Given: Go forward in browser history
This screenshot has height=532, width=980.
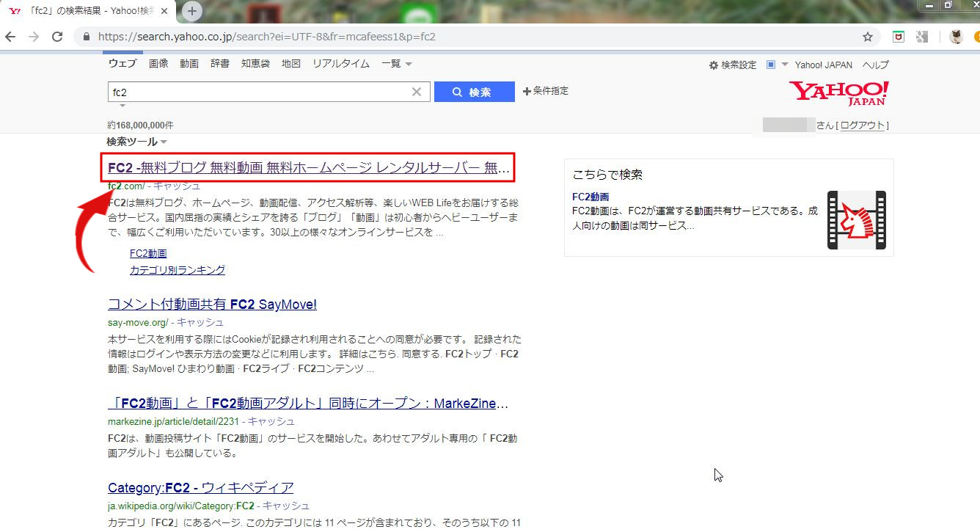Looking at the screenshot, I should click(x=33, y=37).
